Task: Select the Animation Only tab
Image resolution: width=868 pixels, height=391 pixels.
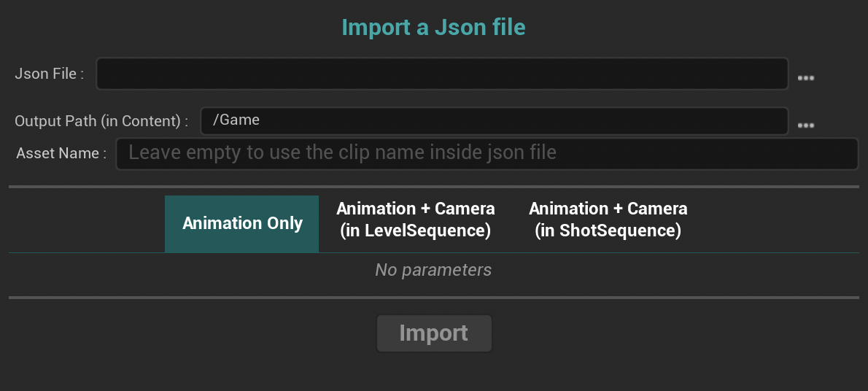Action: tap(242, 223)
